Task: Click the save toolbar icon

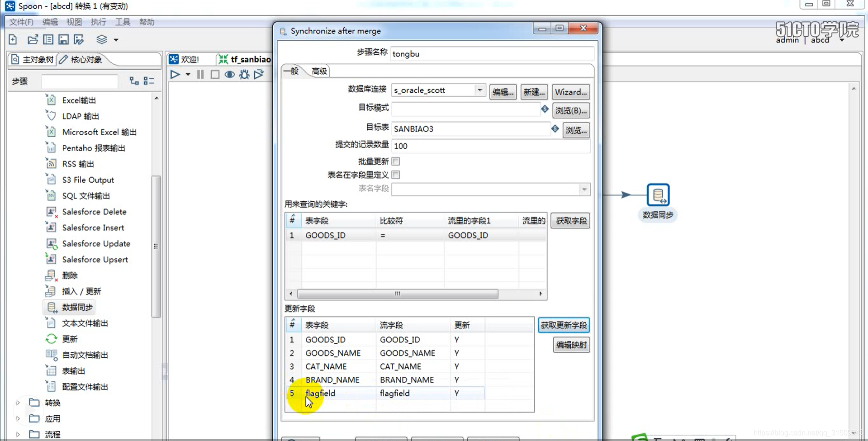Action: point(63,40)
